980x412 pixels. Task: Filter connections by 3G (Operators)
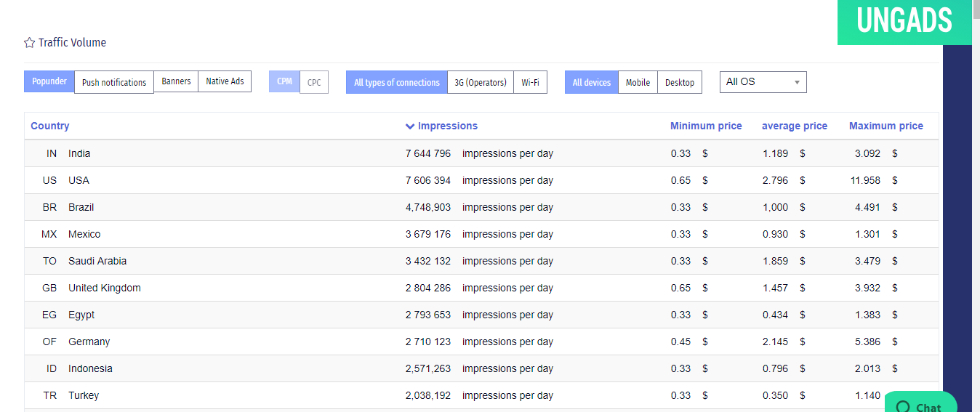pyautogui.click(x=481, y=82)
